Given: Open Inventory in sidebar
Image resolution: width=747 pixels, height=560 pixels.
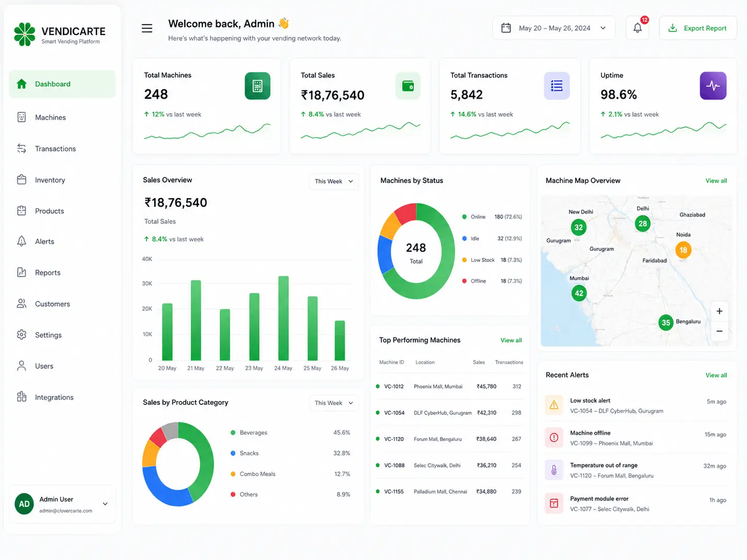Looking at the screenshot, I should point(62,180).
